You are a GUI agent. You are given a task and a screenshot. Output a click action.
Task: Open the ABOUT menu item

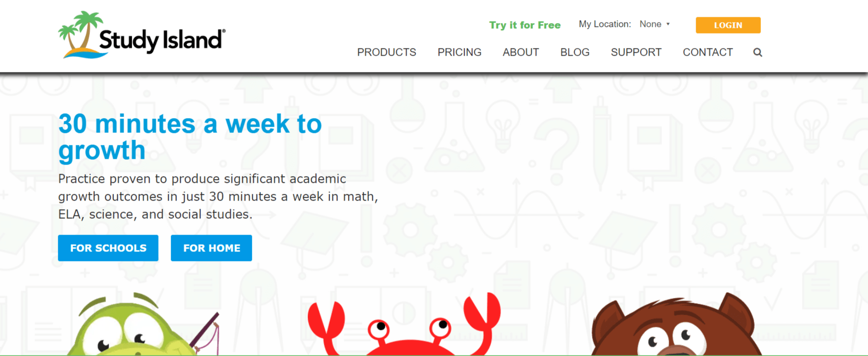[x=521, y=52]
